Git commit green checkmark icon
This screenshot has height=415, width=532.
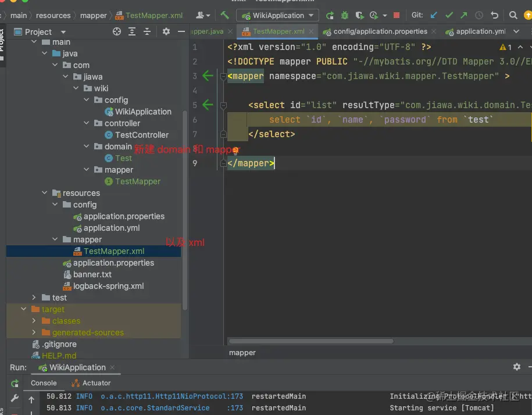click(449, 15)
